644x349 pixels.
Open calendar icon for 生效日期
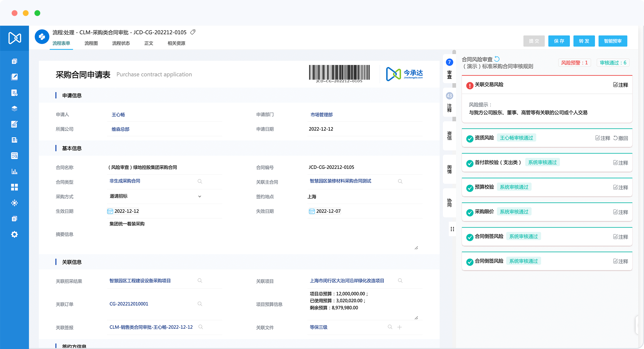[x=110, y=211]
